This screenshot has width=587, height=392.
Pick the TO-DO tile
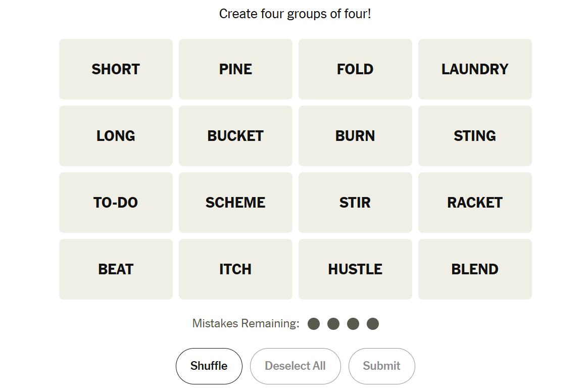[x=116, y=203]
